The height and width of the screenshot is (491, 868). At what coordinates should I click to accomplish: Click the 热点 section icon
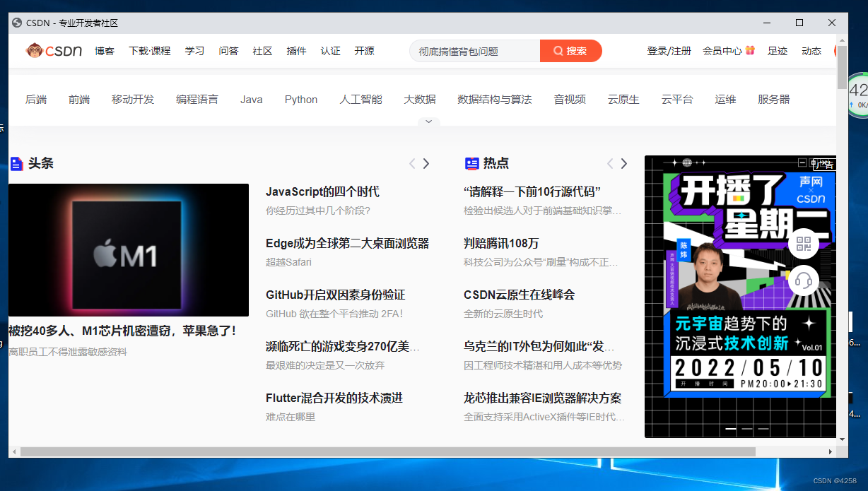tap(471, 164)
